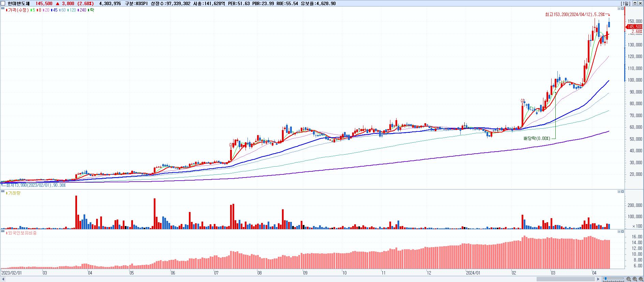Click the current price tag 145,500
Image resolution: width=644 pixels, height=282 pixels.
634,27
